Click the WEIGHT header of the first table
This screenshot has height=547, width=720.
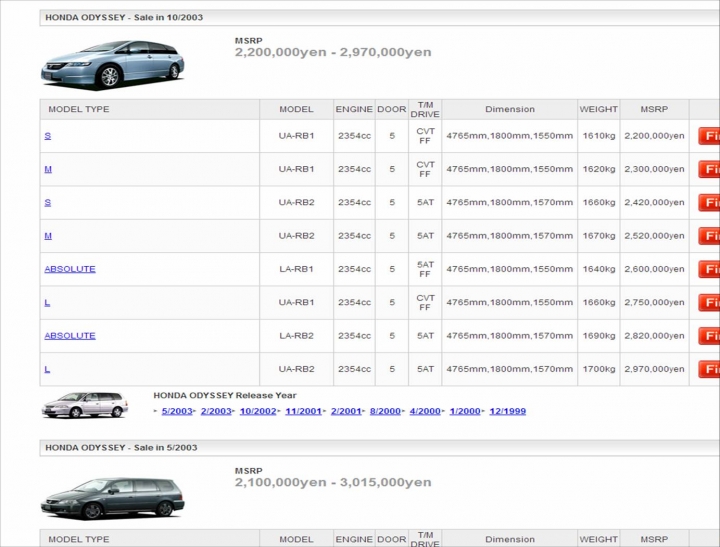point(599,109)
